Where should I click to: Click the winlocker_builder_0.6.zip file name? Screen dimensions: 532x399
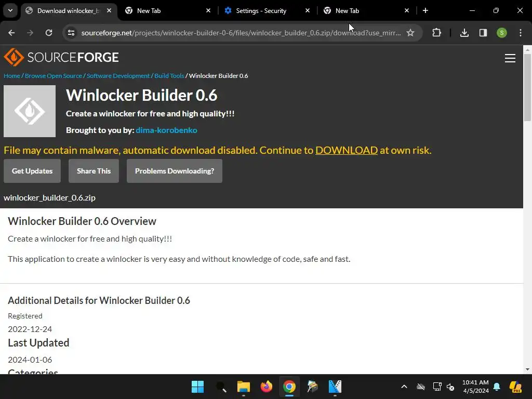(x=49, y=197)
